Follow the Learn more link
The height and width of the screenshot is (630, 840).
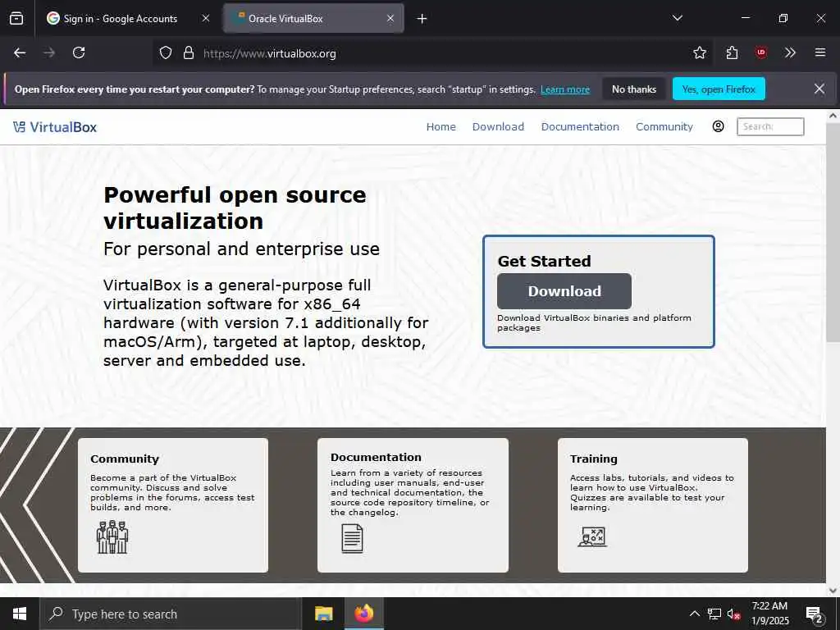[x=564, y=89]
